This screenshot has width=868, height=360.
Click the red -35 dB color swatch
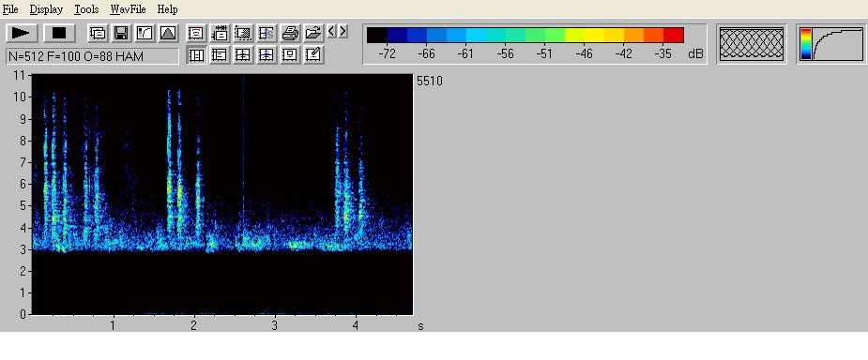click(x=673, y=36)
